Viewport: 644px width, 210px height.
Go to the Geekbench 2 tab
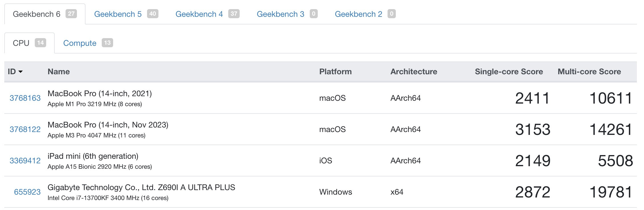(358, 14)
